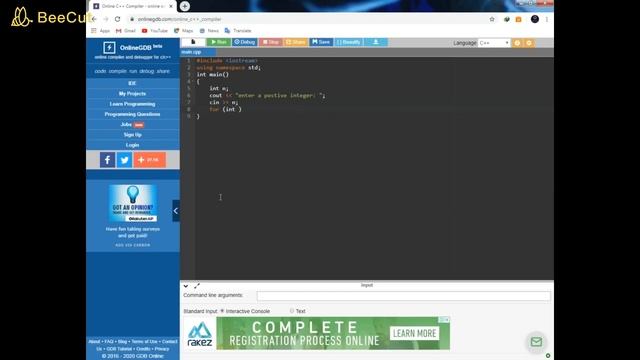Start the Debug session

[244, 42]
